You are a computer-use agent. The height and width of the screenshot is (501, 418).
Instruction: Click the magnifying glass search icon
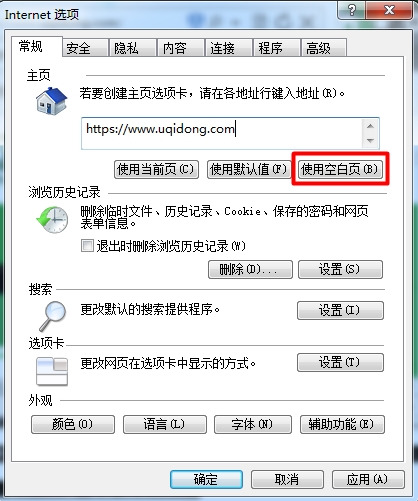click(x=53, y=316)
